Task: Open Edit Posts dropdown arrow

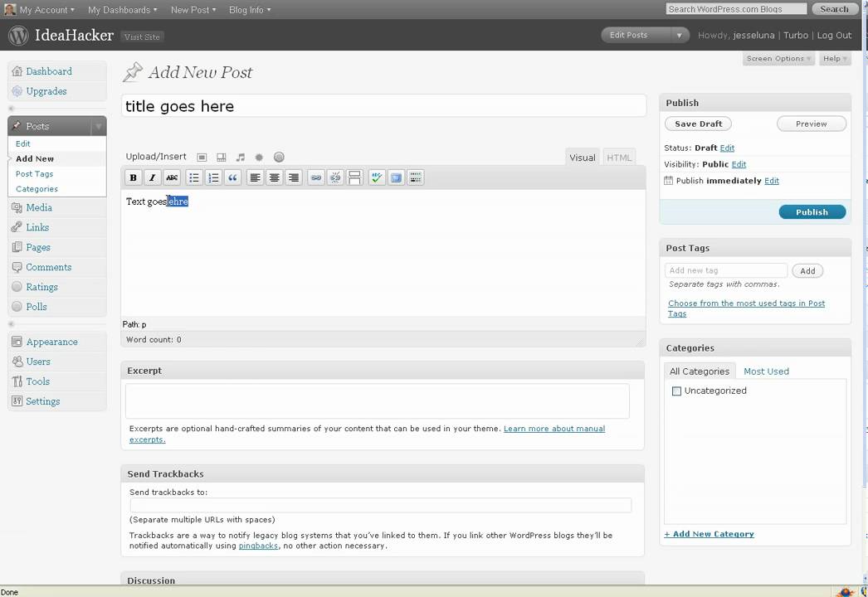Action: [x=680, y=36]
